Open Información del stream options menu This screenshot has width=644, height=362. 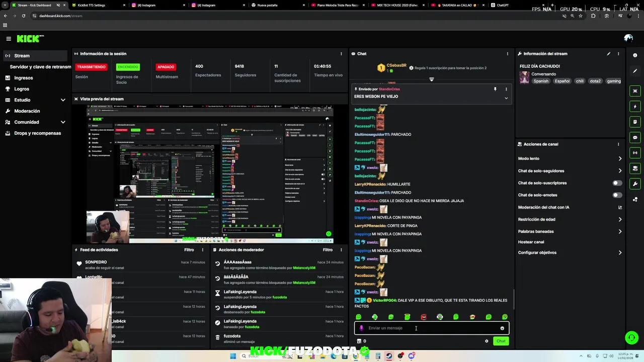618,54
